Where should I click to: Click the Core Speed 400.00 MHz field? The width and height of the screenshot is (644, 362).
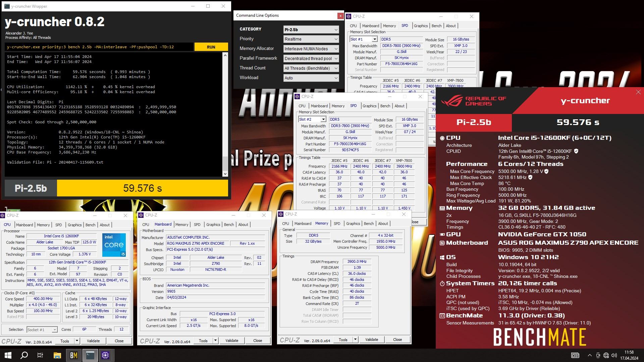pyautogui.click(x=43, y=299)
